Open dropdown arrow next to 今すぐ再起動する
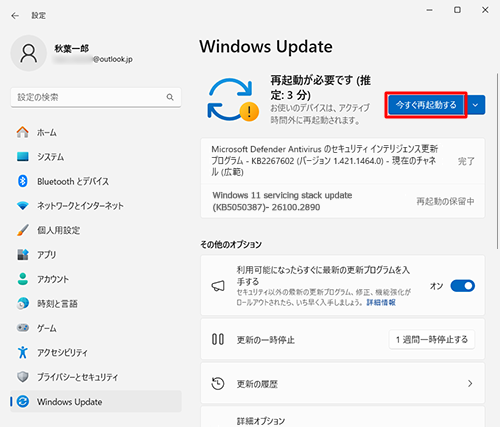The width and height of the screenshot is (500, 427). tap(476, 105)
